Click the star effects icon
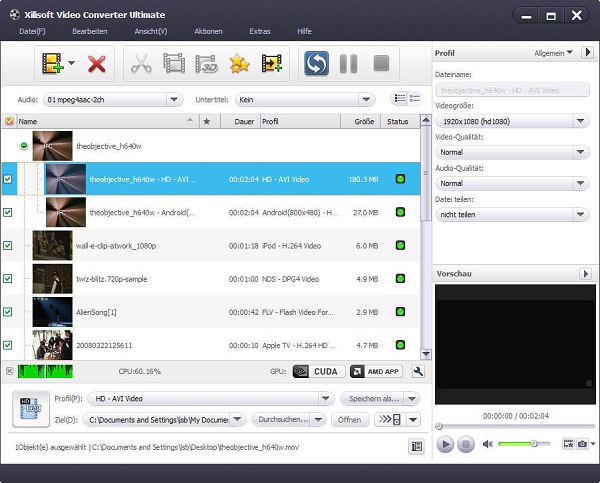This screenshot has height=483, width=600. [x=239, y=65]
